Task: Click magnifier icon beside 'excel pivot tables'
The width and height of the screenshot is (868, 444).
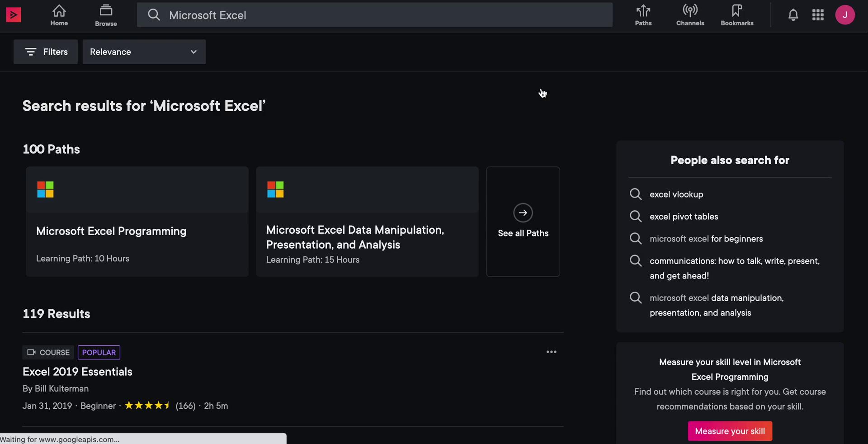Action: (x=636, y=216)
